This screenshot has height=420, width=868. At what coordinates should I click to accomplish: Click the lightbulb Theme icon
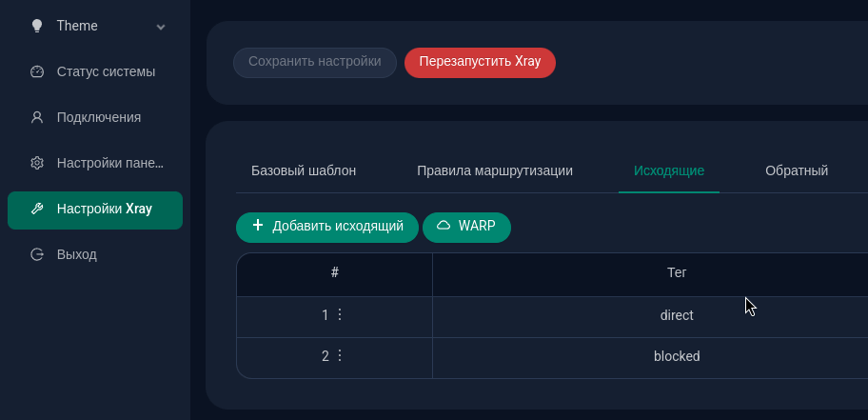tap(37, 26)
